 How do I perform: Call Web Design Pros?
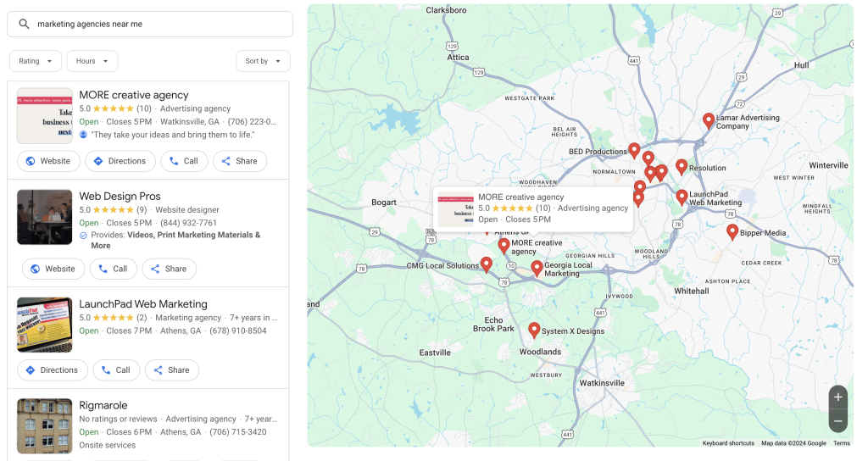click(114, 269)
